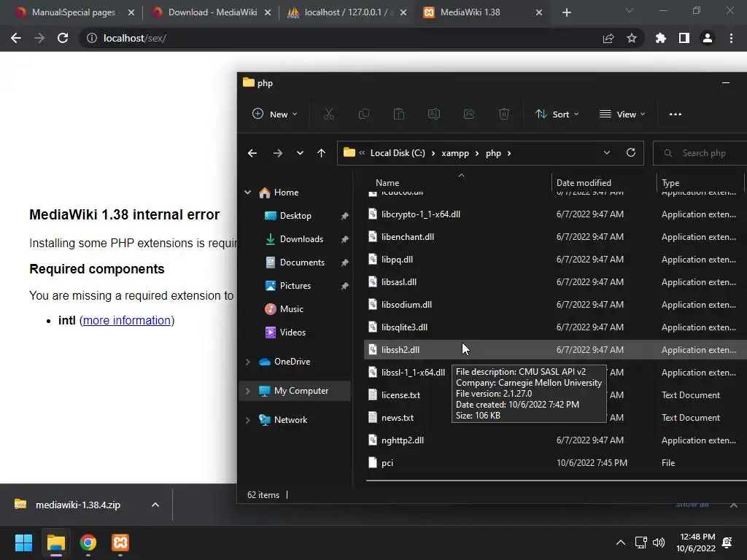Click the Cut icon in Explorer toolbar
Viewport: 747px width, 560px height.
click(x=329, y=114)
